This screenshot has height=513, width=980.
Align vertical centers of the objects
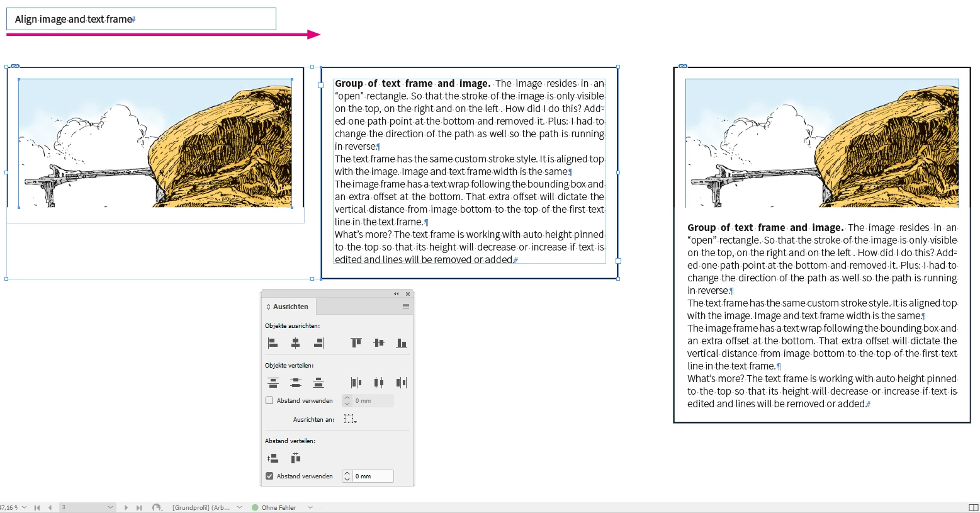379,343
